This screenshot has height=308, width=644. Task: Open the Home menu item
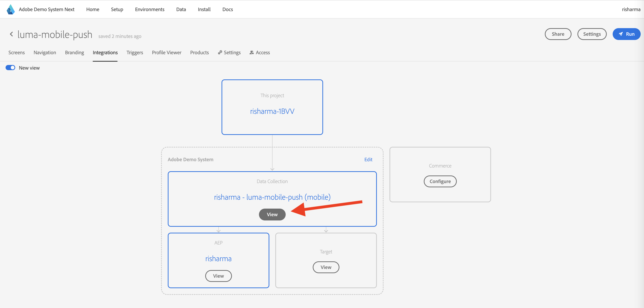tap(93, 9)
